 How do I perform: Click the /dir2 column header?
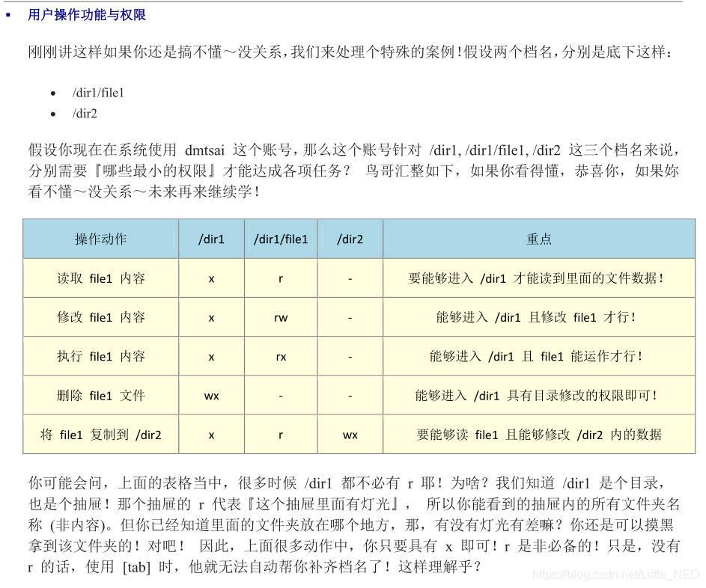coord(350,239)
